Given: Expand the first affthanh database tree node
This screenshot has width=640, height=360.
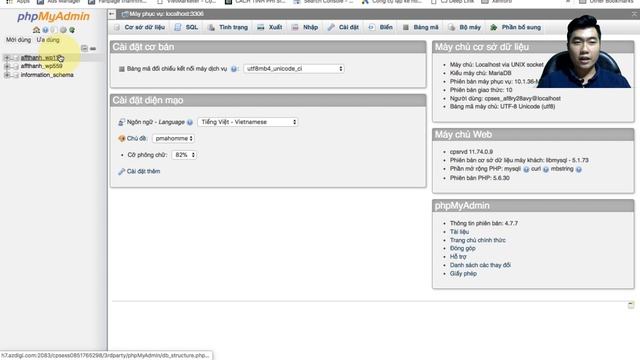Looking at the screenshot, I should tap(7, 58).
